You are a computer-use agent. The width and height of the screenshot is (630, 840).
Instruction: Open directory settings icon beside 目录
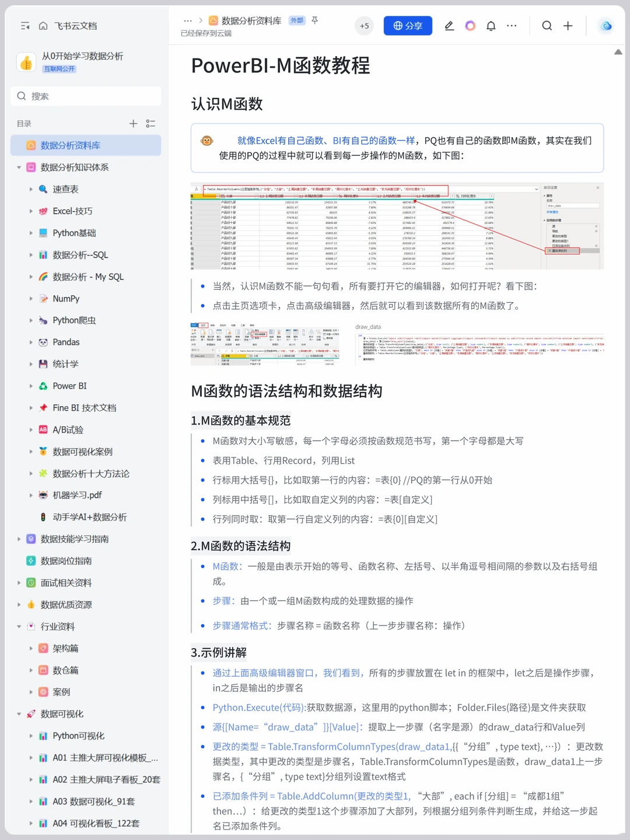coord(150,124)
